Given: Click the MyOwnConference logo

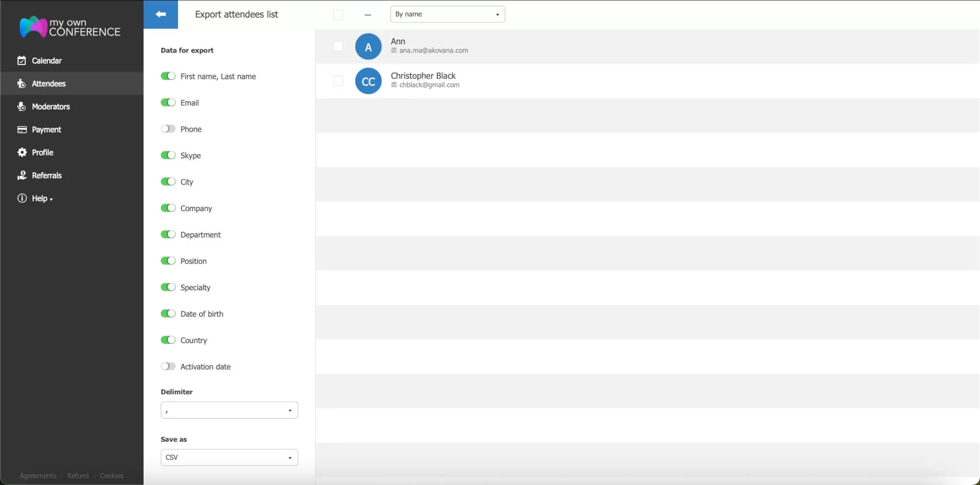Looking at the screenshot, I should (x=70, y=27).
